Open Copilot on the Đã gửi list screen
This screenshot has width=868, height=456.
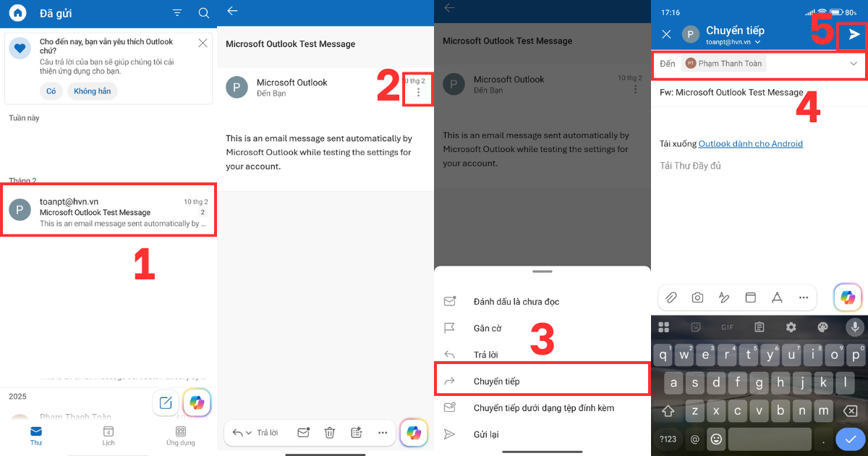click(197, 402)
